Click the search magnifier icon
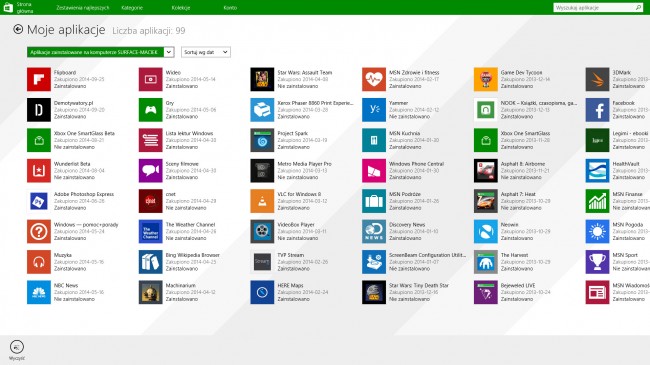 [x=638, y=7]
